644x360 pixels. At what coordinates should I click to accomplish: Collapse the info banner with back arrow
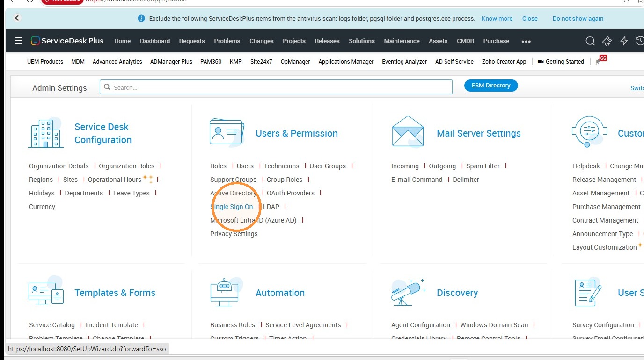[17, 18]
